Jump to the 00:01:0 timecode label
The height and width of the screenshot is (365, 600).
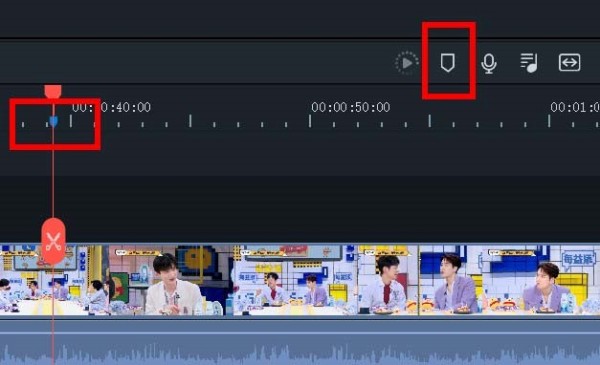point(575,107)
